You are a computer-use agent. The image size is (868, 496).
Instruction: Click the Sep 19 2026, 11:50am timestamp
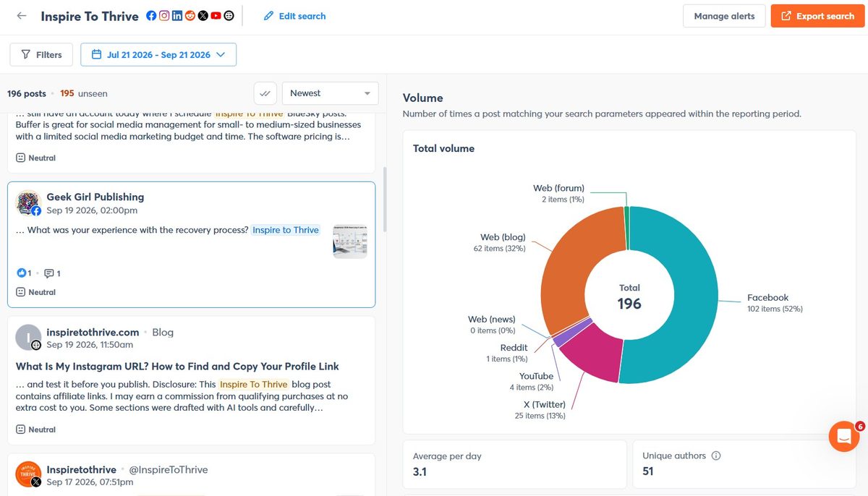tap(90, 345)
